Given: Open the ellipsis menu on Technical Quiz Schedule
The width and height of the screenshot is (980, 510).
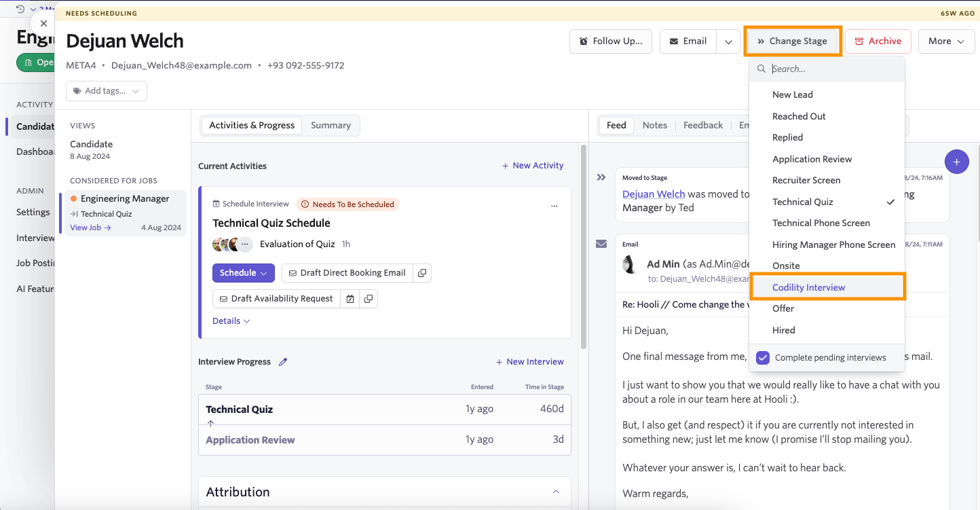Looking at the screenshot, I should 554,205.
